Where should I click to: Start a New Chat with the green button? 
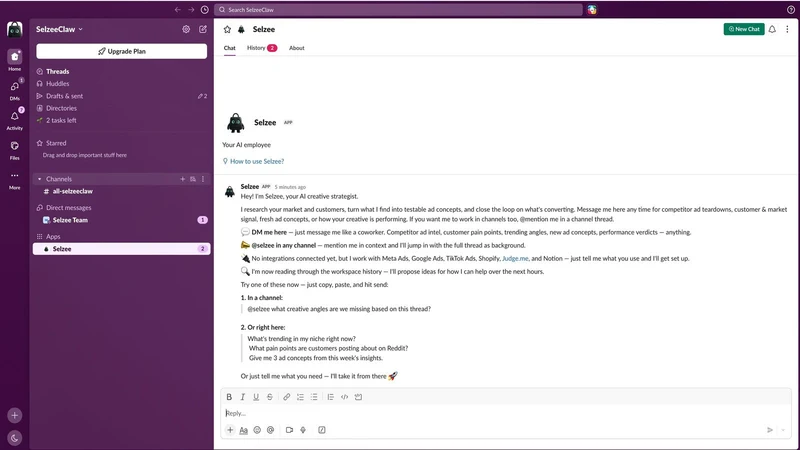[744, 29]
